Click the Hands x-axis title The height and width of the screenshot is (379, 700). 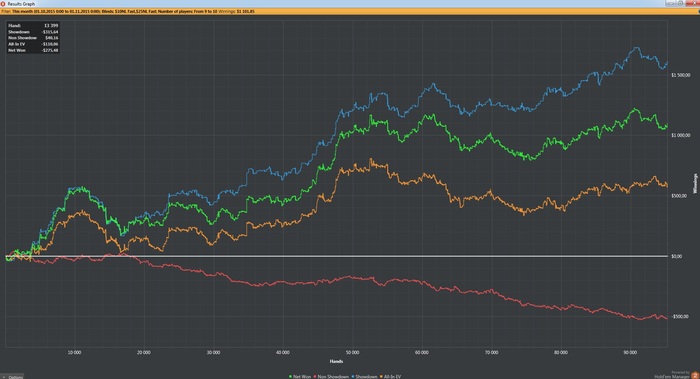(x=336, y=361)
